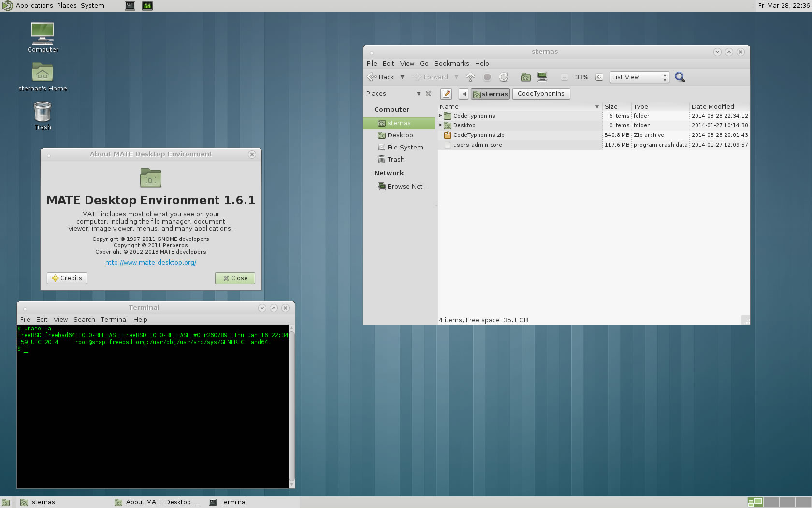Close the About MATE dialog via Close button
The width and height of the screenshot is (812, 508).
click(235, 278)
